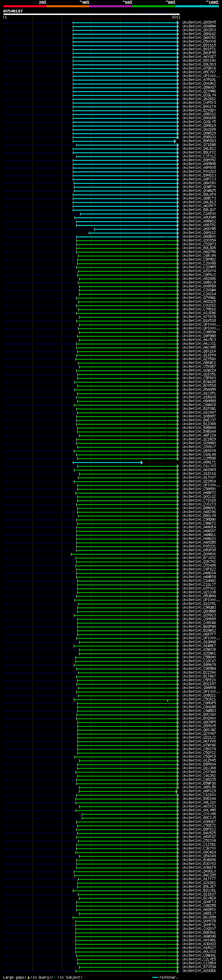Select hit label UniRef100_B7X534
Image resolution: width=222 pixels, height=980 pixels.
pos(199,967)
